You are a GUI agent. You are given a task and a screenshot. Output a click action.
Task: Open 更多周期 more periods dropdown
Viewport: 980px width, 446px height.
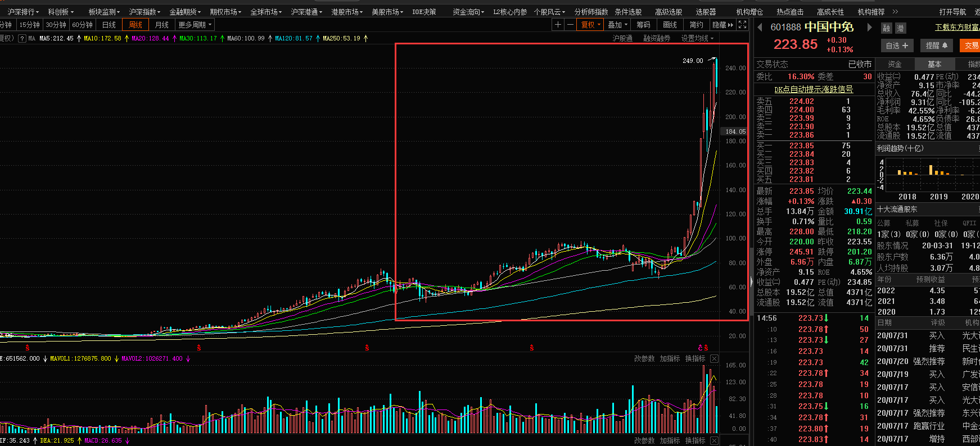(x=195, y=25)
